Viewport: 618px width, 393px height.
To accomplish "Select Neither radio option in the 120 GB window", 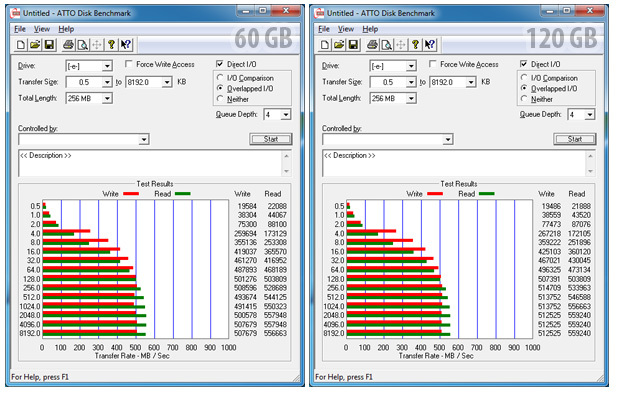I will [x=524, y=99].
